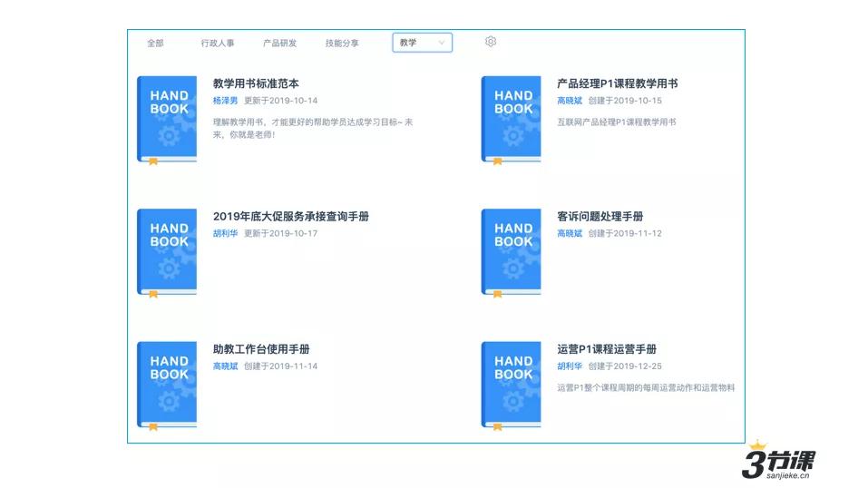This screenshot has height=488, width=868.
Task: Open 运营P1课程运营手册 handbook cover
Action: click(x=511, y=386)
